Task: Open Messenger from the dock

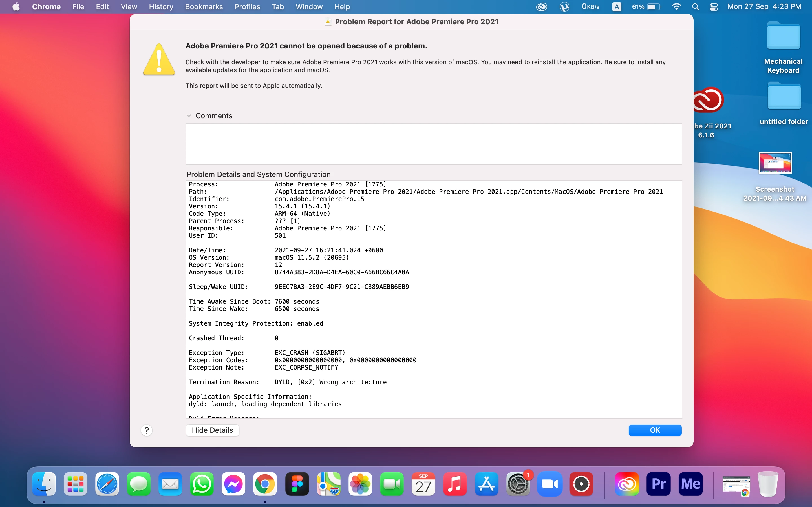Action: click(x=233, y=484)
